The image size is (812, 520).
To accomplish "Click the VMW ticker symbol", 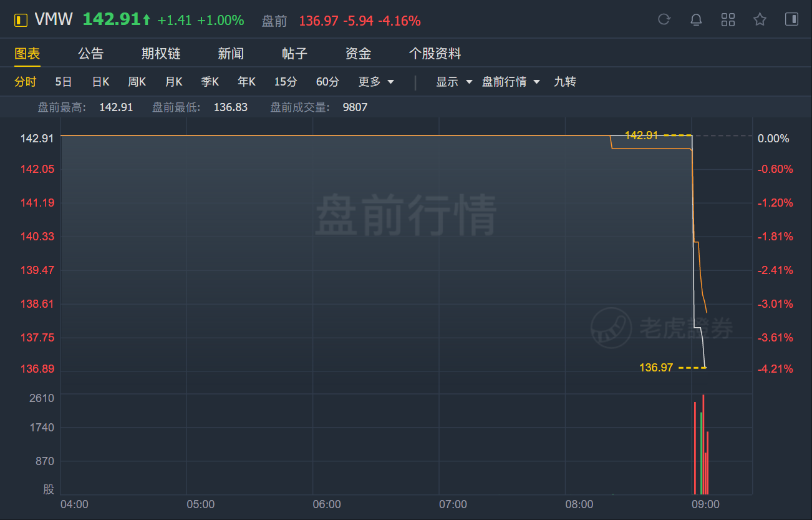I will pos(54,20).
